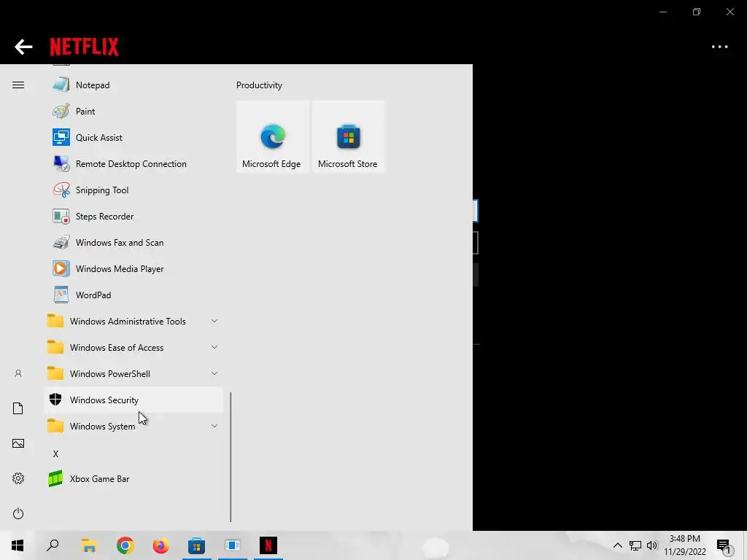Open network status in system tray
747x560 pixels.
tap(635, 545)
